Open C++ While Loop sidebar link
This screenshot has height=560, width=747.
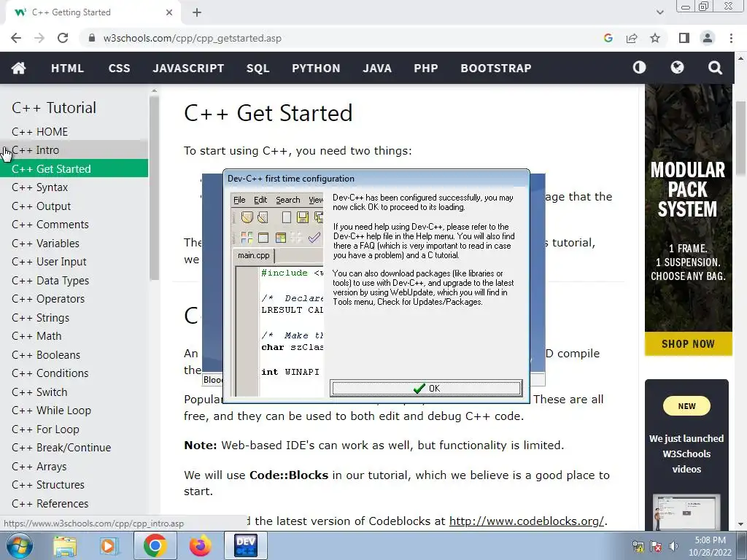click(x=74, y=410)
